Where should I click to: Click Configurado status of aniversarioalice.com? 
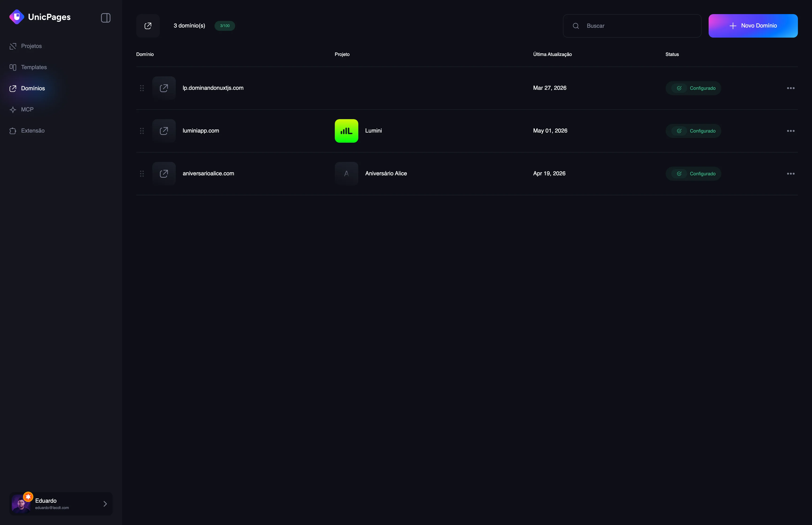pos(693,173)
